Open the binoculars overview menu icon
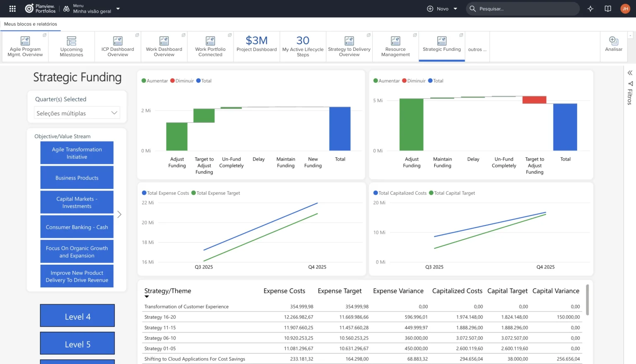 tap(66, 9)
